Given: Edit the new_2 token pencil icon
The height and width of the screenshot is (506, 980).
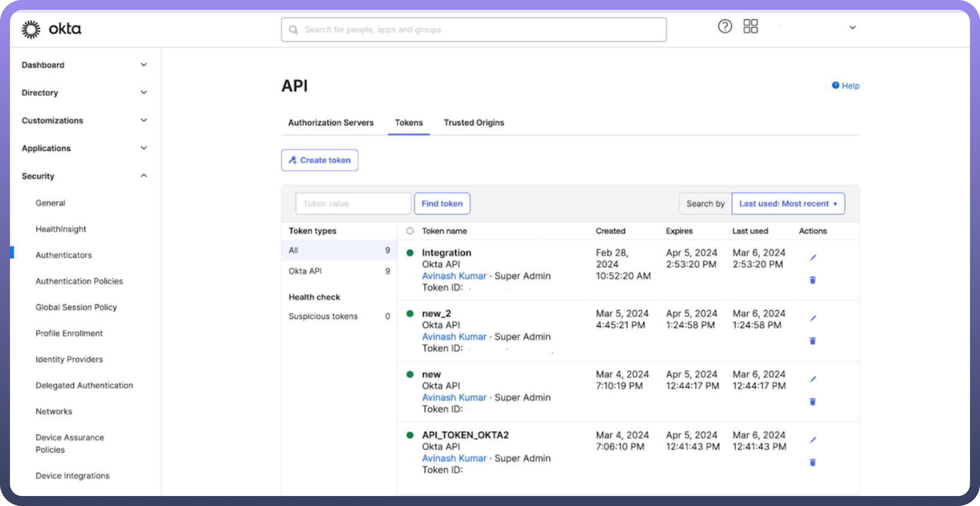Looking at the screenshot, I should [812, 318].
